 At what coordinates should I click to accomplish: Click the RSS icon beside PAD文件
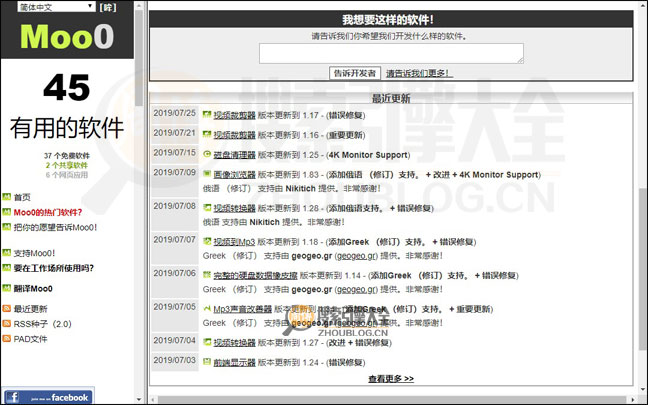(7, 338)
